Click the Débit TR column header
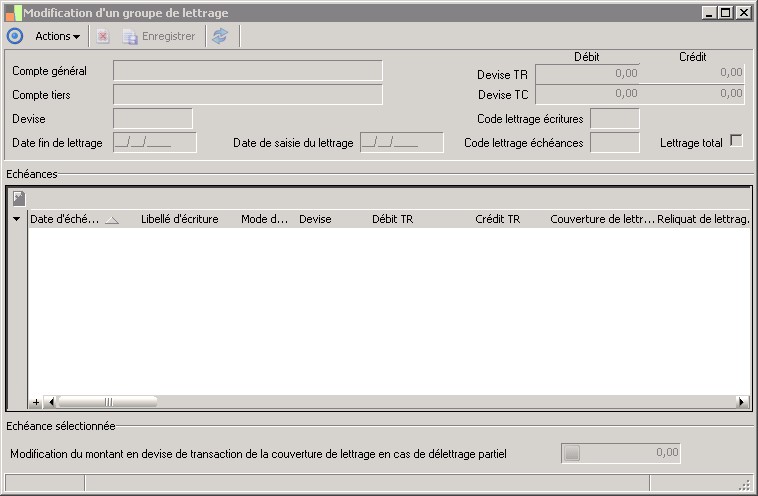The width and height of the screenshot is (758, 496). pyautogui.click(x=393, y=219)
